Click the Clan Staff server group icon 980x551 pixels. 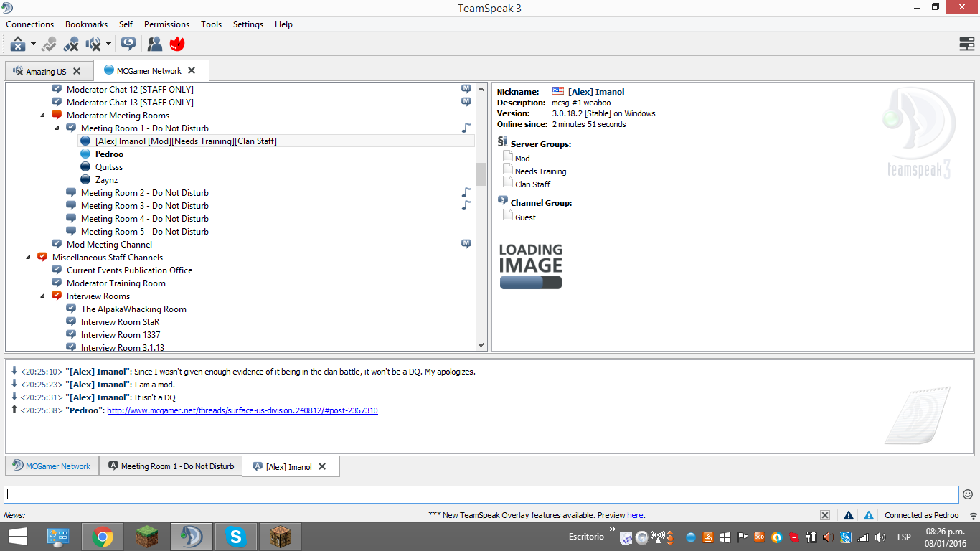point(508,184)
